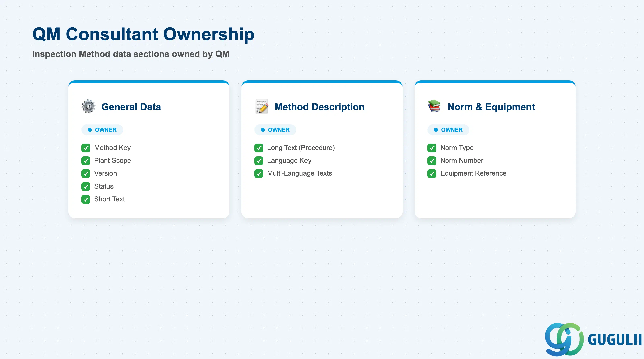The width and height of the screenshot is (644, 359).
Task: Click the Gugulii logo
Action: coord(593,339)
